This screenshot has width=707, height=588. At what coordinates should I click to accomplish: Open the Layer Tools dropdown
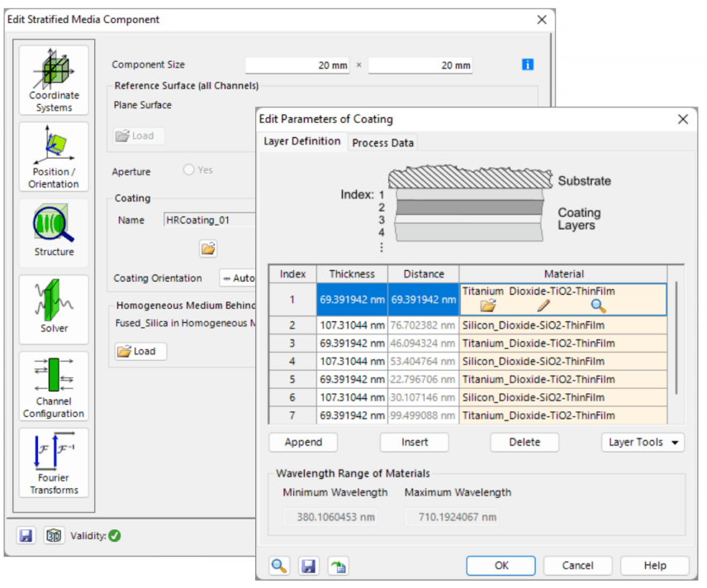point(643,443)
